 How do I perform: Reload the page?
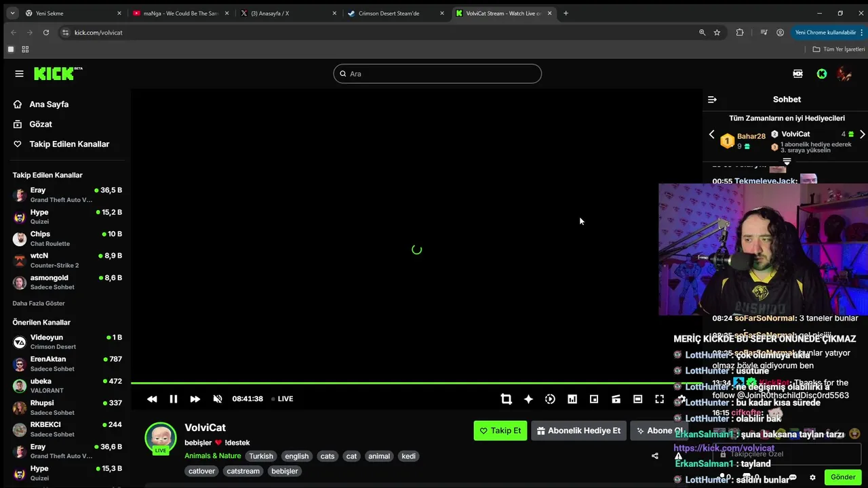pos(46,33)
